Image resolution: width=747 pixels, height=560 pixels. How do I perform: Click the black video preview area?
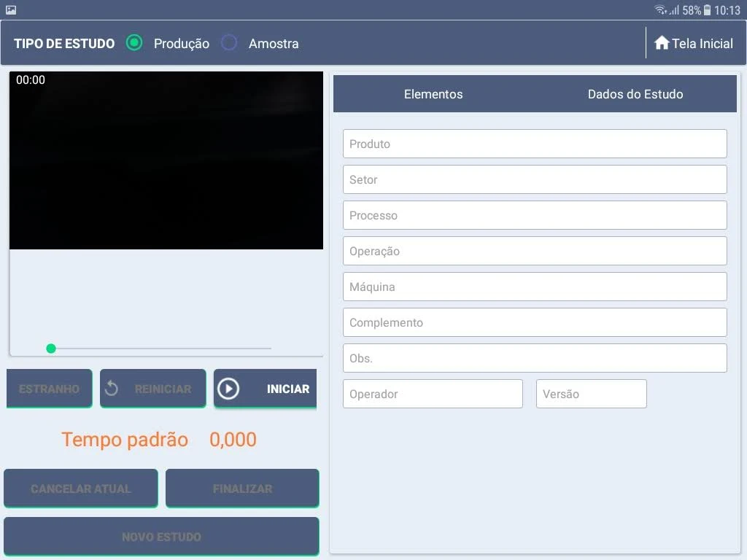pos(166,160)
